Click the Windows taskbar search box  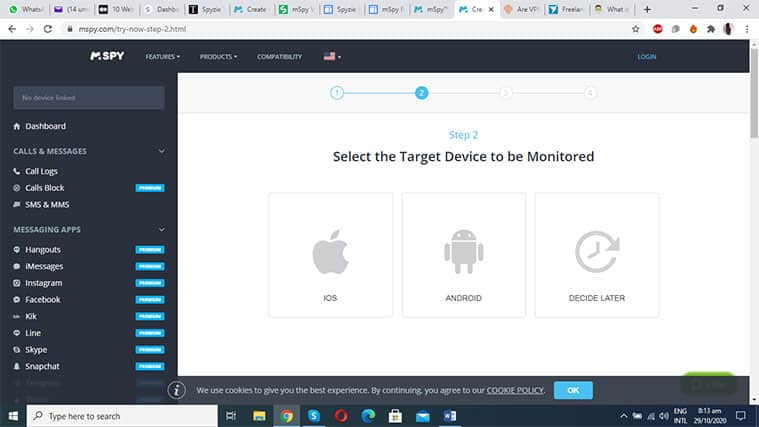click(122, 416)
